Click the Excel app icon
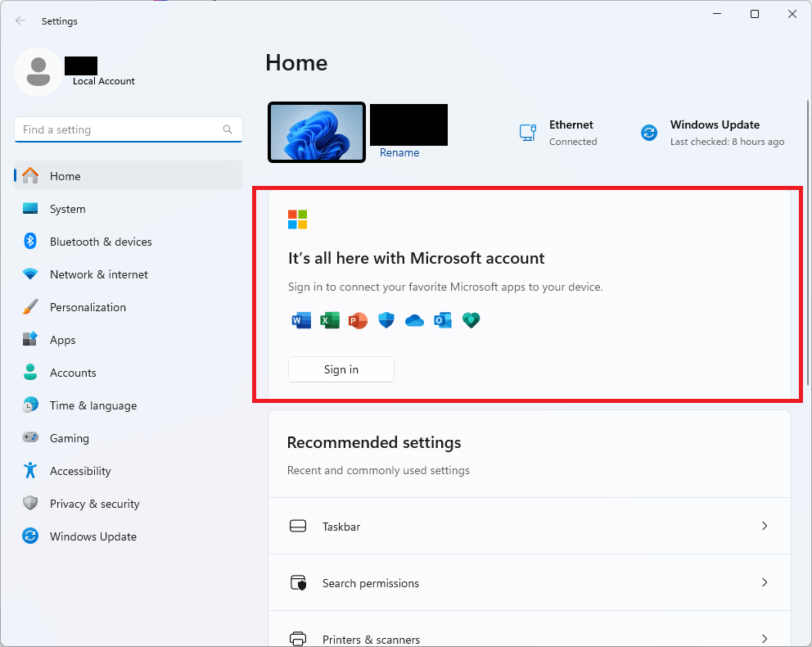This screenshot has width=812, height=647. pos(330,321)
